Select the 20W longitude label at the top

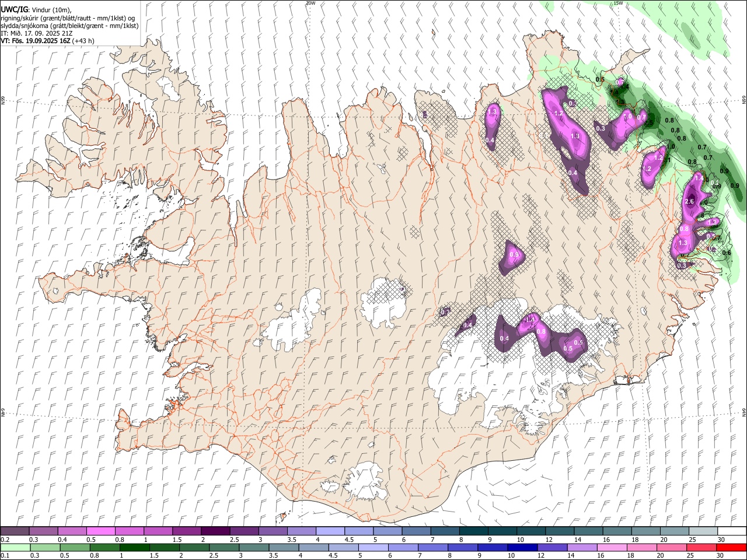(x=310, y=3)
